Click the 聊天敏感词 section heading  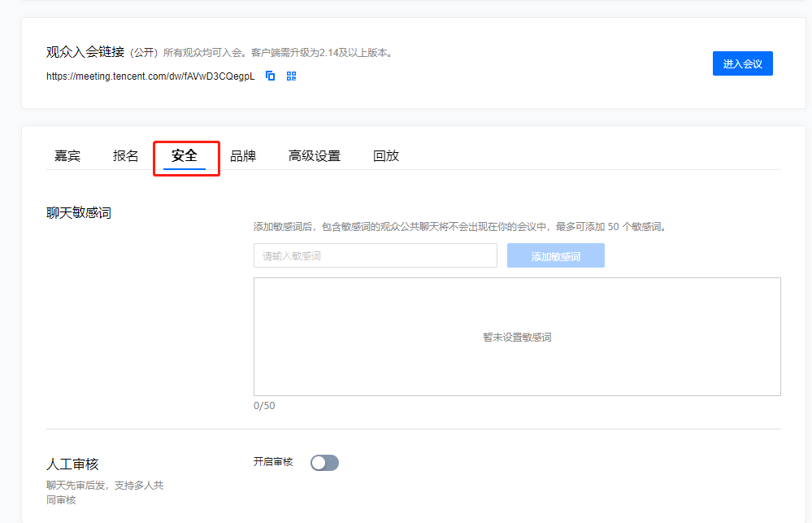[x=79, y=213]
